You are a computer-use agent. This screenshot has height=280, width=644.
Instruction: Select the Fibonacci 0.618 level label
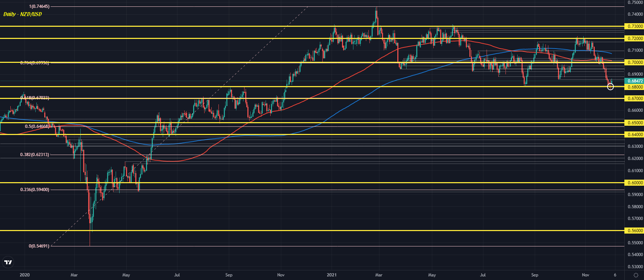(35, 98)
